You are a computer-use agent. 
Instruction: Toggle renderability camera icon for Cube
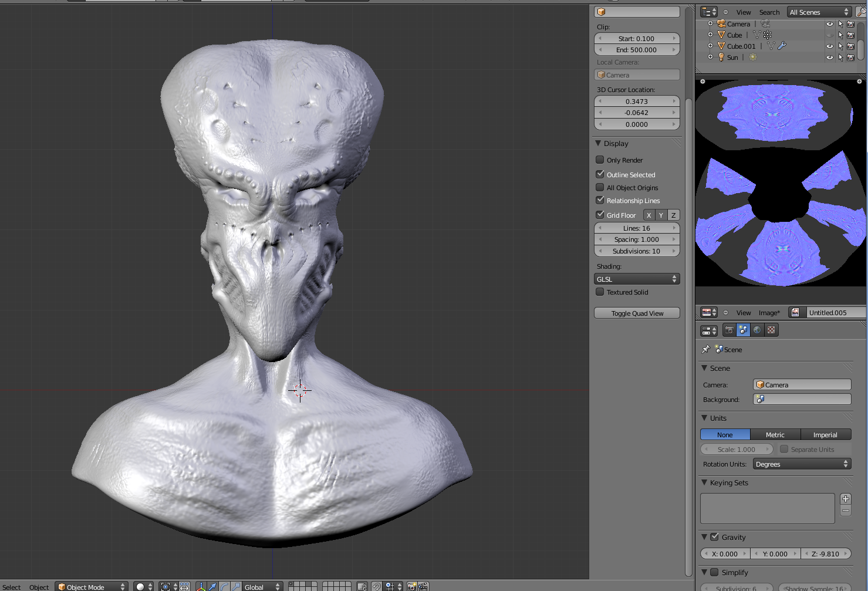850,35
